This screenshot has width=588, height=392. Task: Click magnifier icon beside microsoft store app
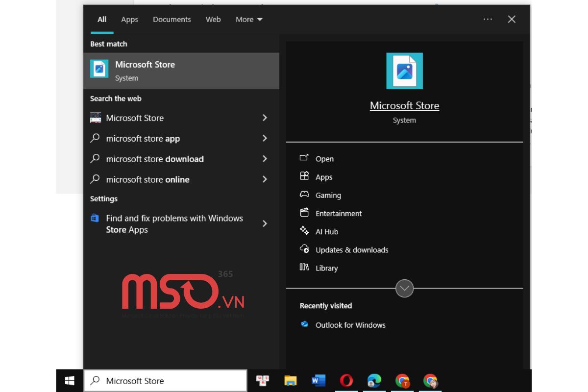click(95, 138)
